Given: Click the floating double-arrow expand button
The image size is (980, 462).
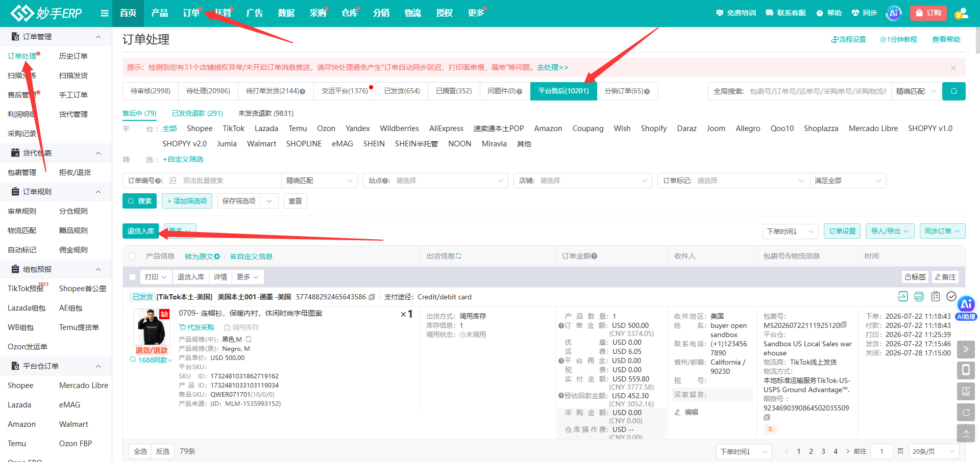Looking at the screenshot, I should pos(966,349).
